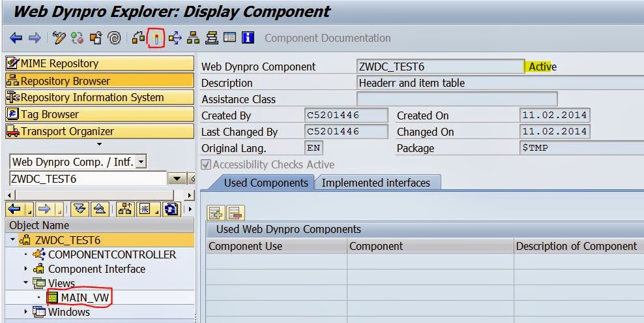Click the spiral Enhancement icon
Viewport: 644px width, 323px height.
[x=114, y=38]
